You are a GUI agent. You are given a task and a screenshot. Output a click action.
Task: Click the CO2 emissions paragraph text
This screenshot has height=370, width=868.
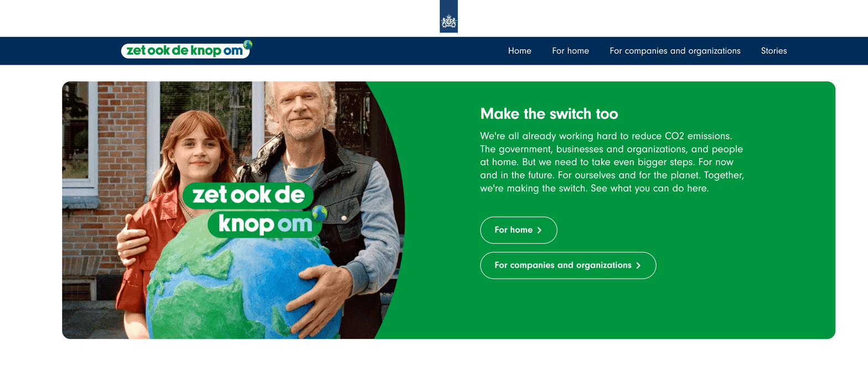[612, 162]
